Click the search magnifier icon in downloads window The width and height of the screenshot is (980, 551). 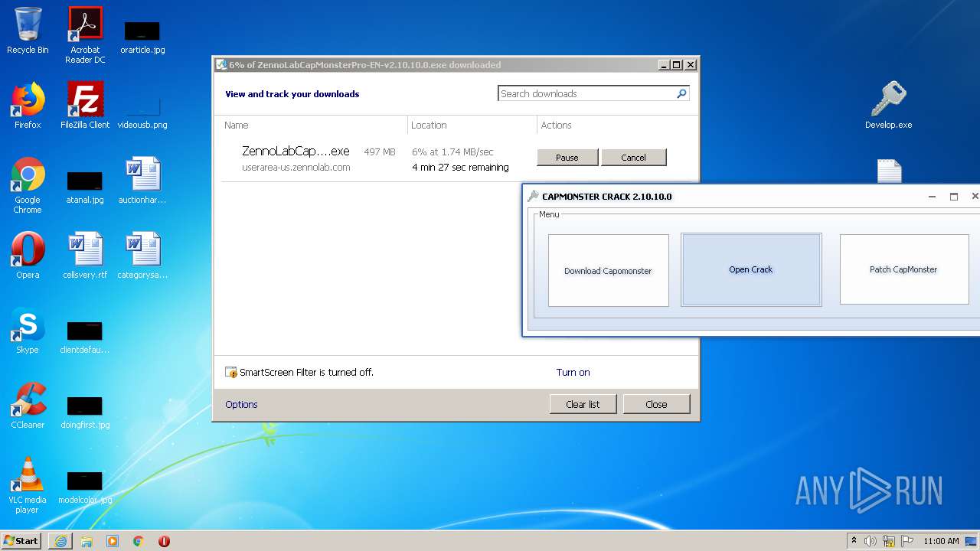(681, 93)
